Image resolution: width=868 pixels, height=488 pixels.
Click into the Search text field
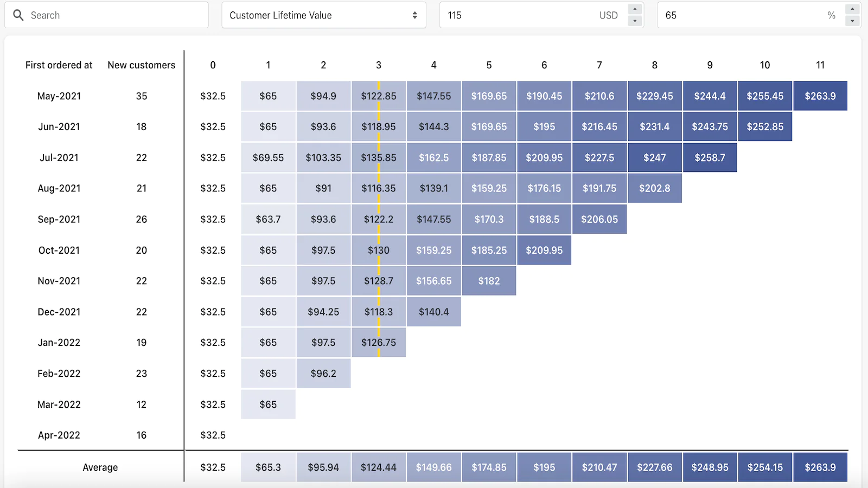click(x=117, y=15)
